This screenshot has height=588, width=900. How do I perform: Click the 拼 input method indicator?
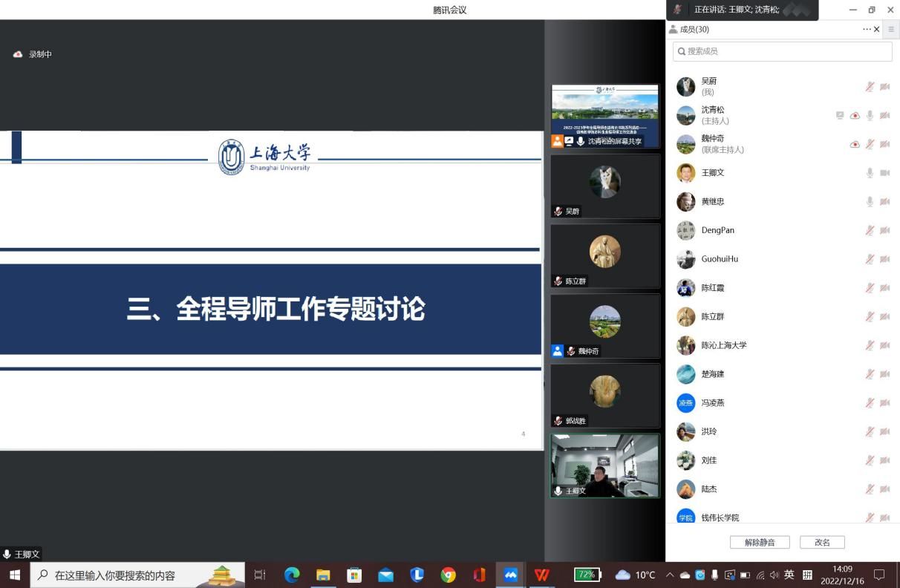(x=807, y=574)
